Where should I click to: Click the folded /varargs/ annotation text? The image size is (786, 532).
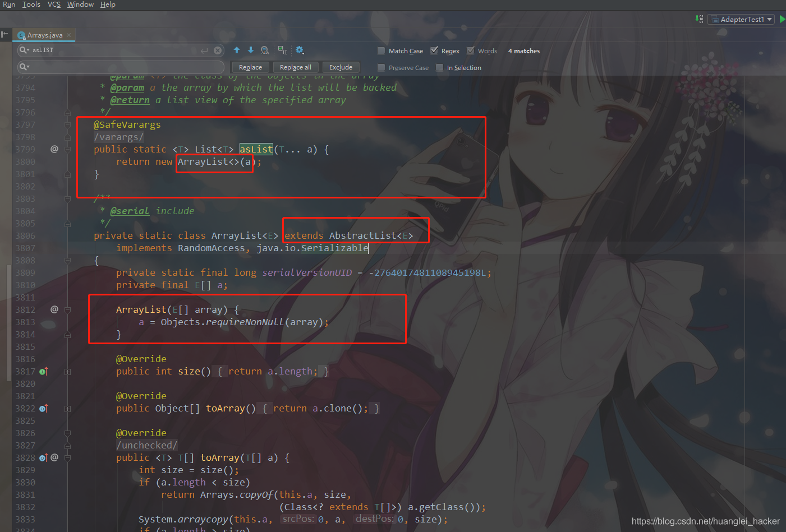tap(119, 137)
